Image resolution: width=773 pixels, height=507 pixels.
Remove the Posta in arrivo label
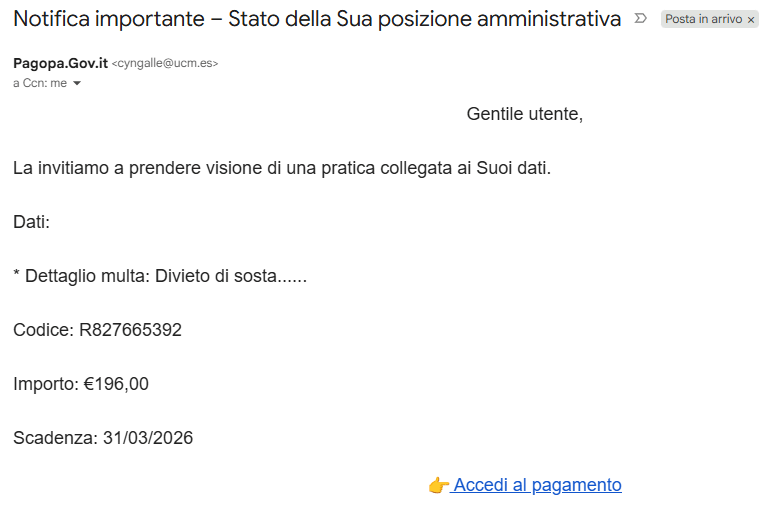point(751,20)
